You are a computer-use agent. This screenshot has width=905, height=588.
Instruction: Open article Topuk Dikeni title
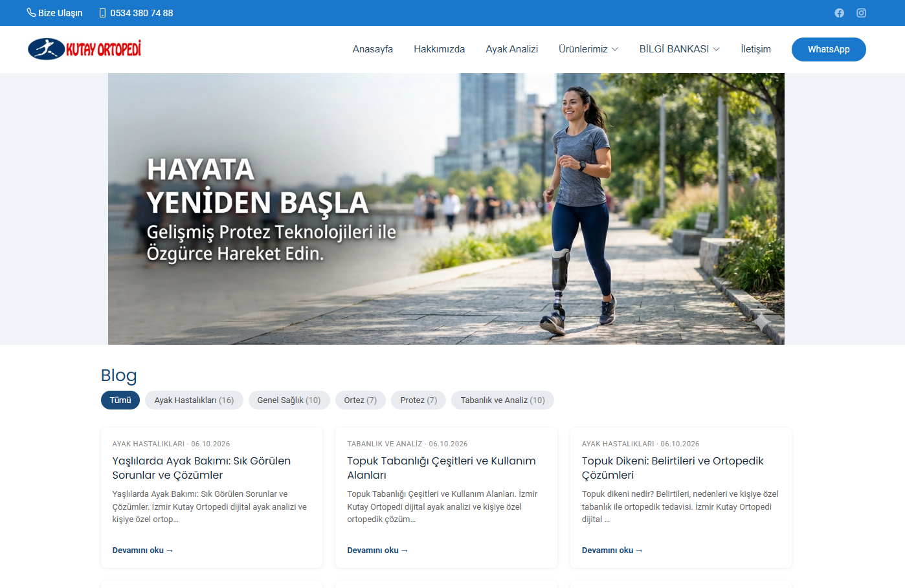tap(673, 468)
